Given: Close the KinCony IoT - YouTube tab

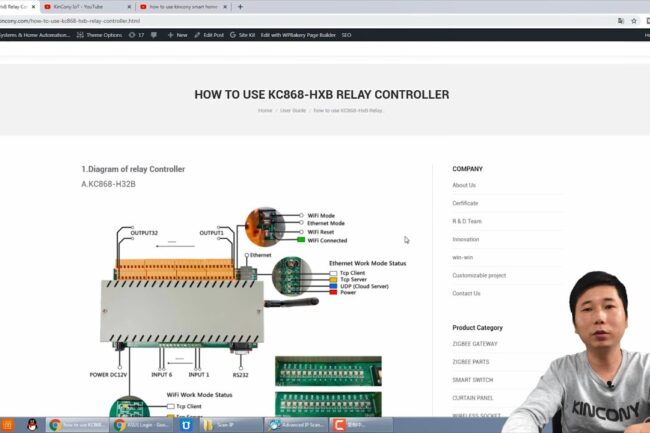Looking at the screenshot, I should pos(129,7).
